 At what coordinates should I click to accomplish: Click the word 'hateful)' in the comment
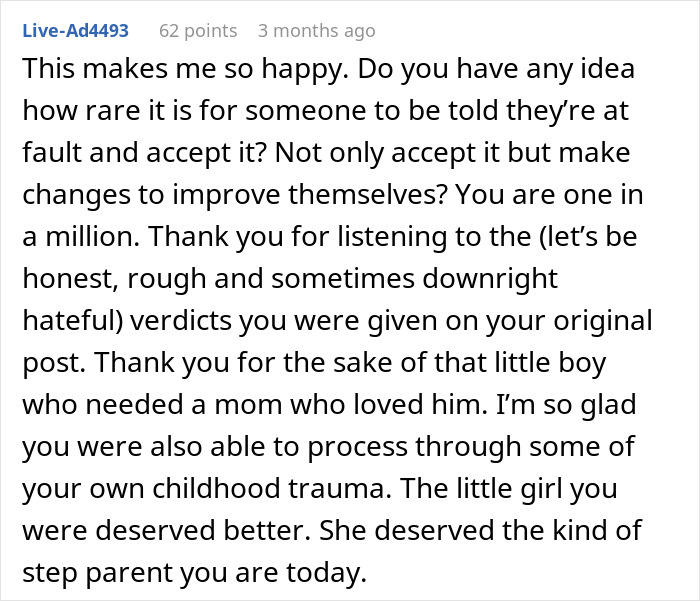coord(73,321)
